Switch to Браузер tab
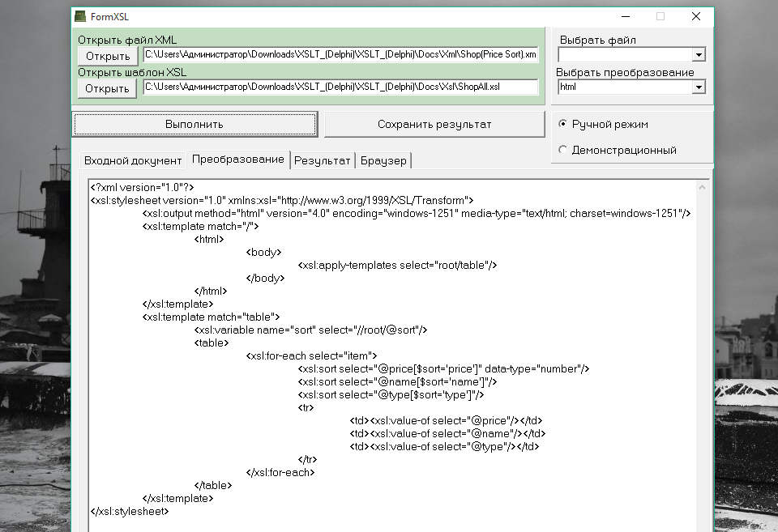778x532 pixels. click(x=383, y=160)
